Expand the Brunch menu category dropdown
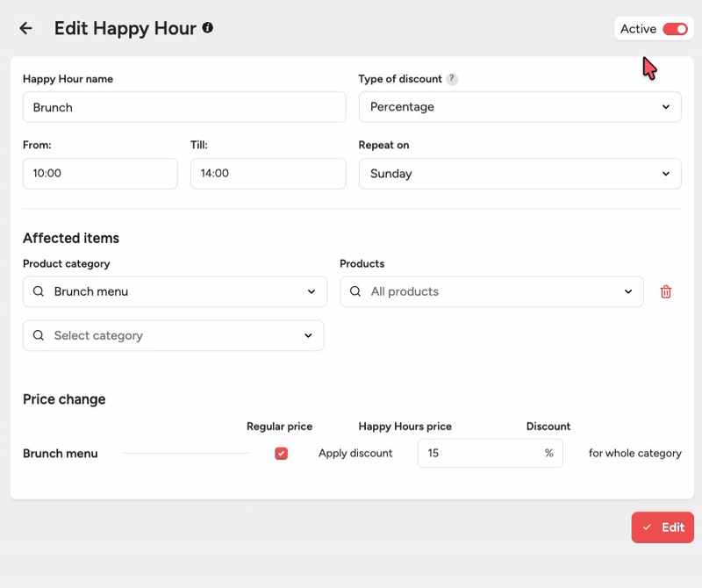The width and height of the screenshot is (702, 588). [175, 291]
